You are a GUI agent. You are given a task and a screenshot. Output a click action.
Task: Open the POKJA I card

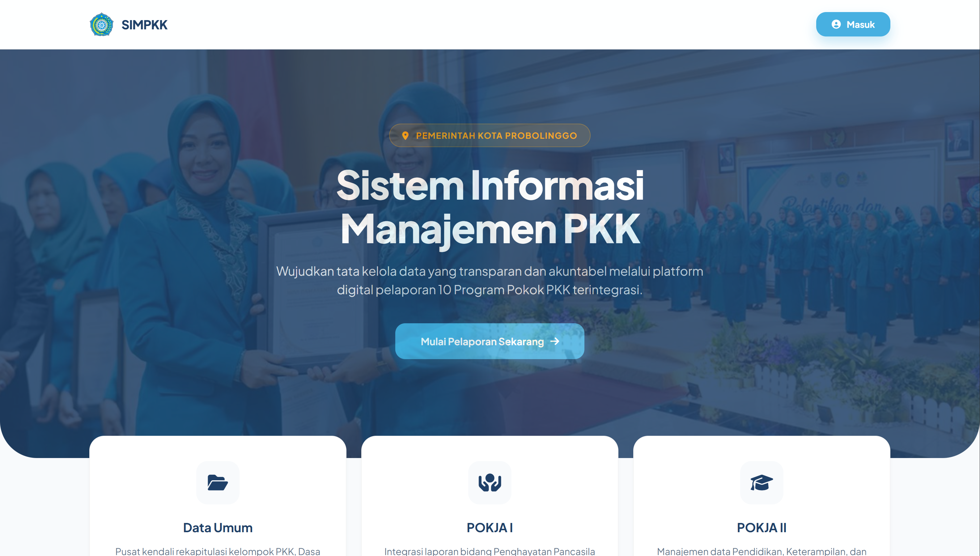[x=490, y=496]
